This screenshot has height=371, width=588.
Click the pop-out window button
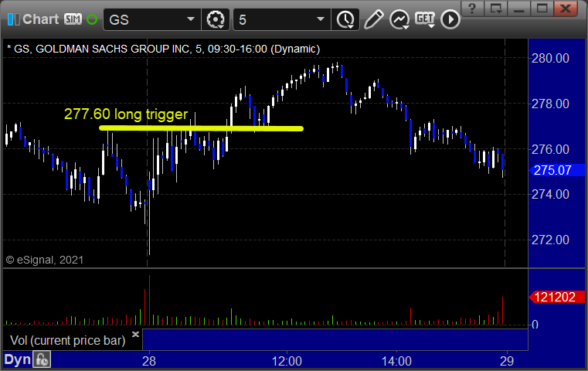[496, 9]
